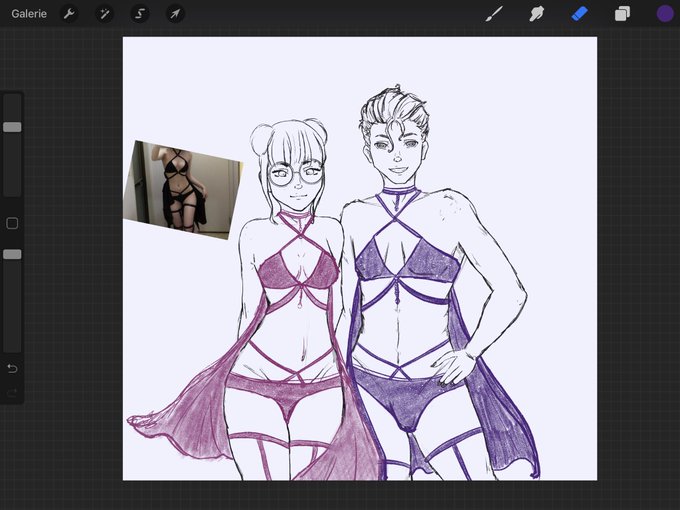Select the Eraser tool
680x510 pixels.
tap(579, 14)
